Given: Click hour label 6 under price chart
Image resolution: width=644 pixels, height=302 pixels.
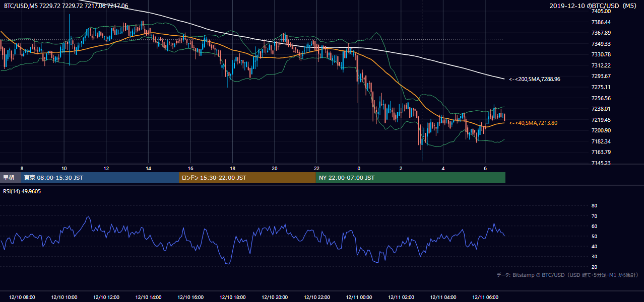Looking at the screenshot, I should [x=485, y=168].
